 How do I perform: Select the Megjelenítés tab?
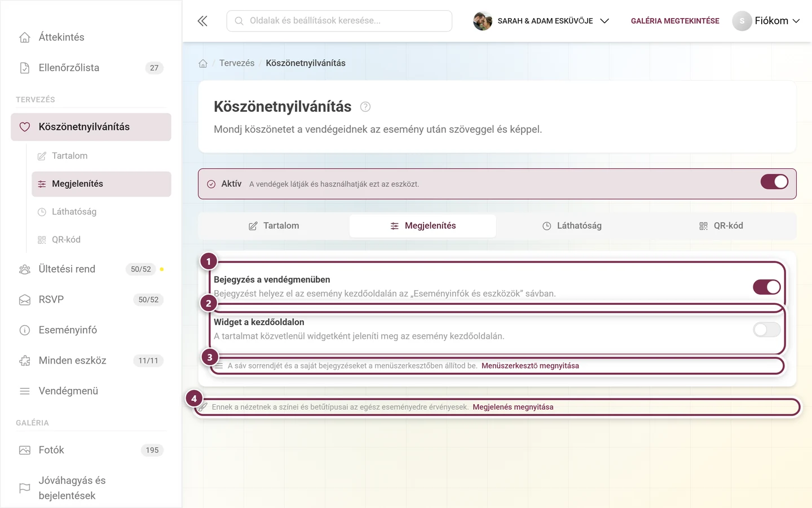(x=423, y=226)
